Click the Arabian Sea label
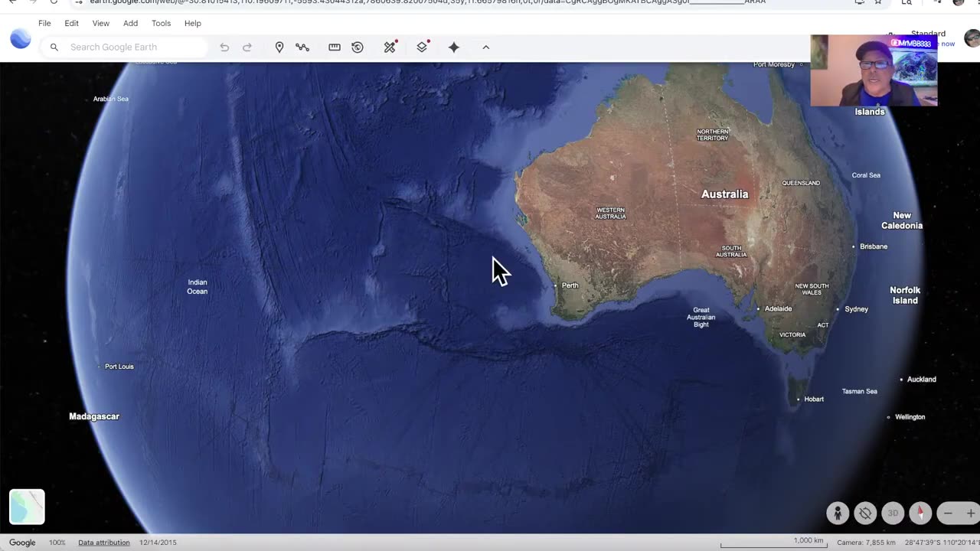Screen dimensions: 980x551 coord(111,99)
